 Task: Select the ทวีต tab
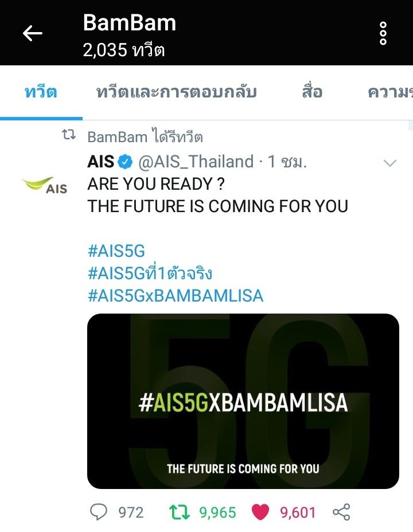point(41,92)
